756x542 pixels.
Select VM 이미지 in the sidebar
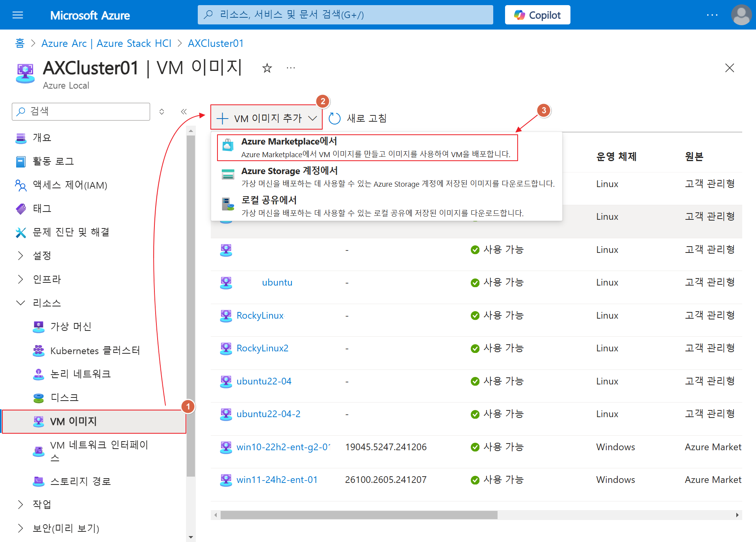(94, 421)
